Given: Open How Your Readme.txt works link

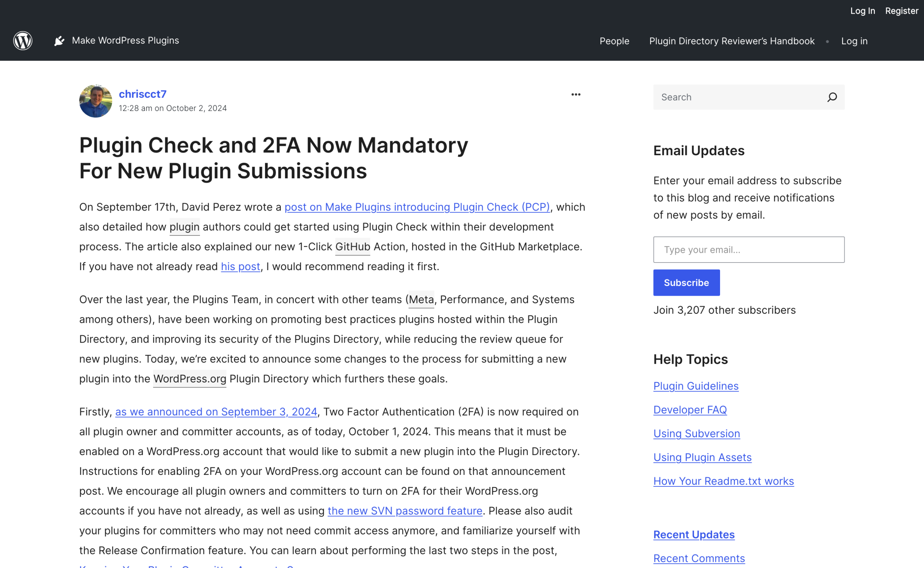Looking at the screenshot, I should pyautogui.click(x=724, y=481).
